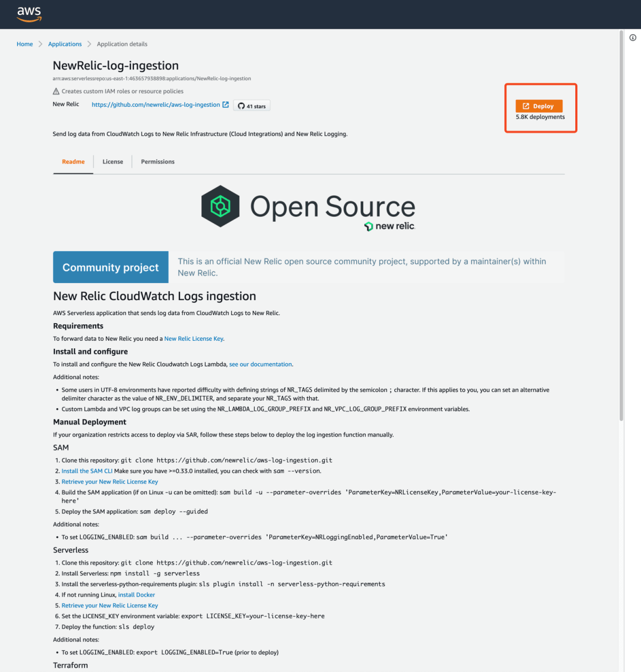Switch to the Permissions tab
This screenshot has height=672, width=641.
tap(158, 162)
